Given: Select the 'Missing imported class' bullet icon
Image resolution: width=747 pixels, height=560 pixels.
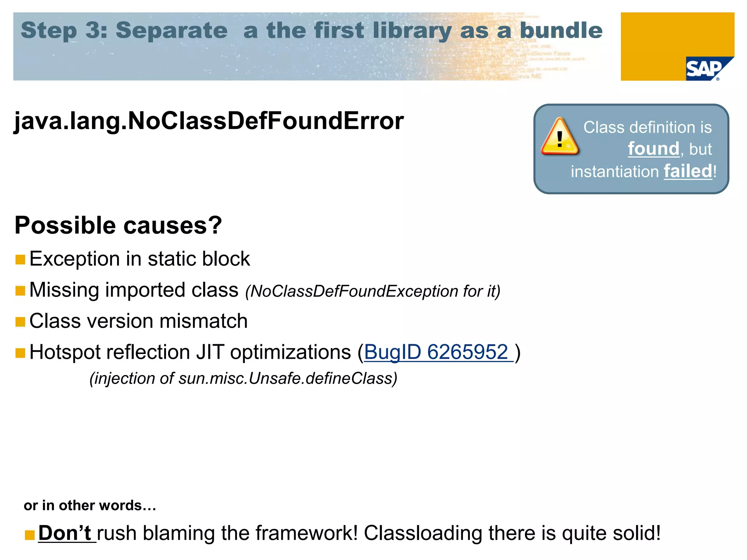Looking at the screenshot, I should [20, 291].
